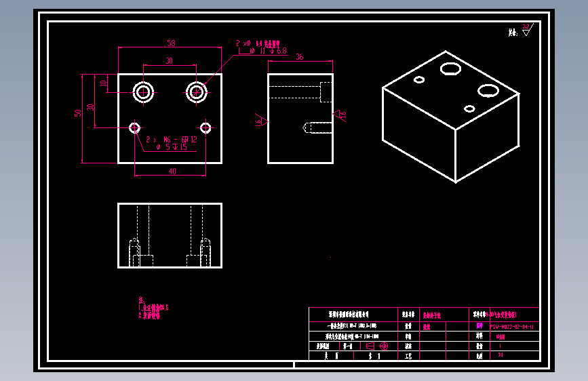Click the 58 width dimension text
Image resolution: width=588 pixels, height=381 pixels.
[171, 43]
